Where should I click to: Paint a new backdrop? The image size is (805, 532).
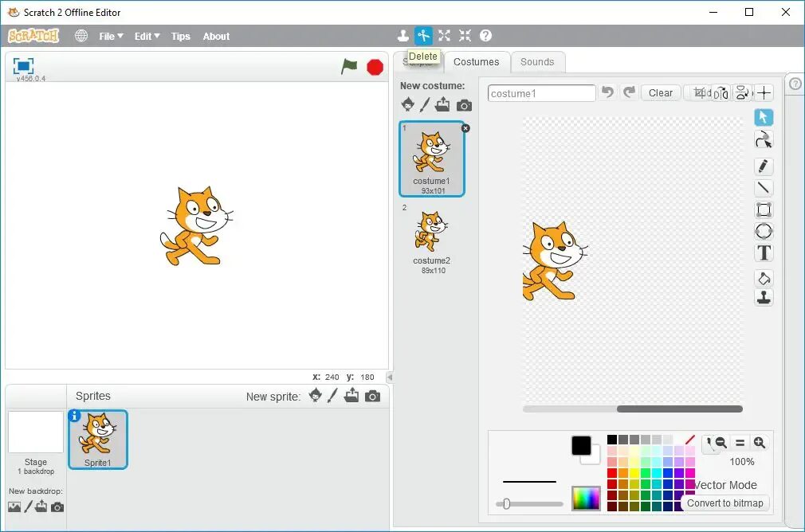pyautogui.click(x=29, y=507)
